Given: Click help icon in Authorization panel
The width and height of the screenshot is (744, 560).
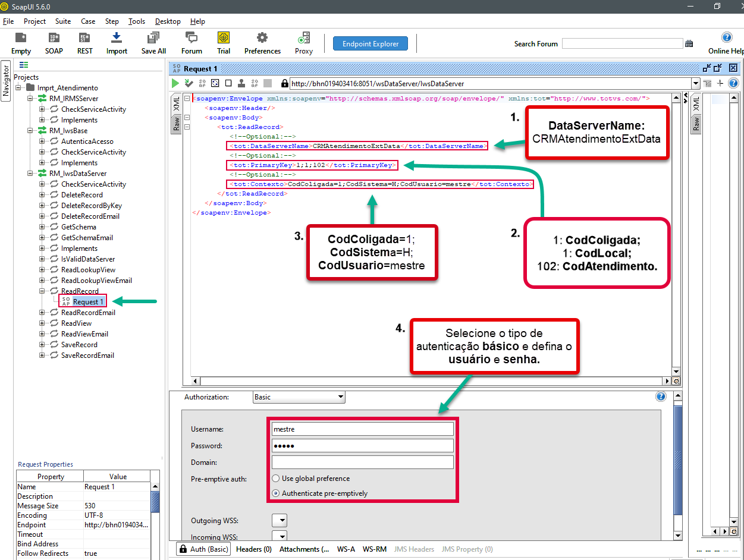Looking at the screenshot, I should click(661, 397).
